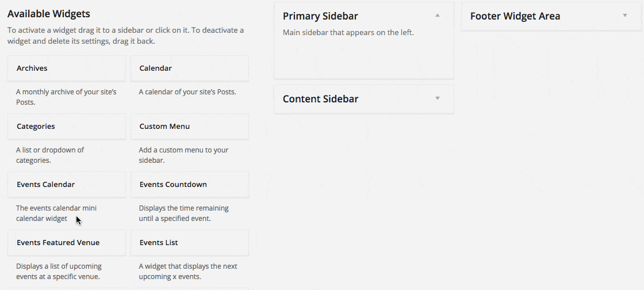Image resolution: width=644 pixels, height=290 pixels.
Task: Click the Archives description text
Action: pos(66,97)
